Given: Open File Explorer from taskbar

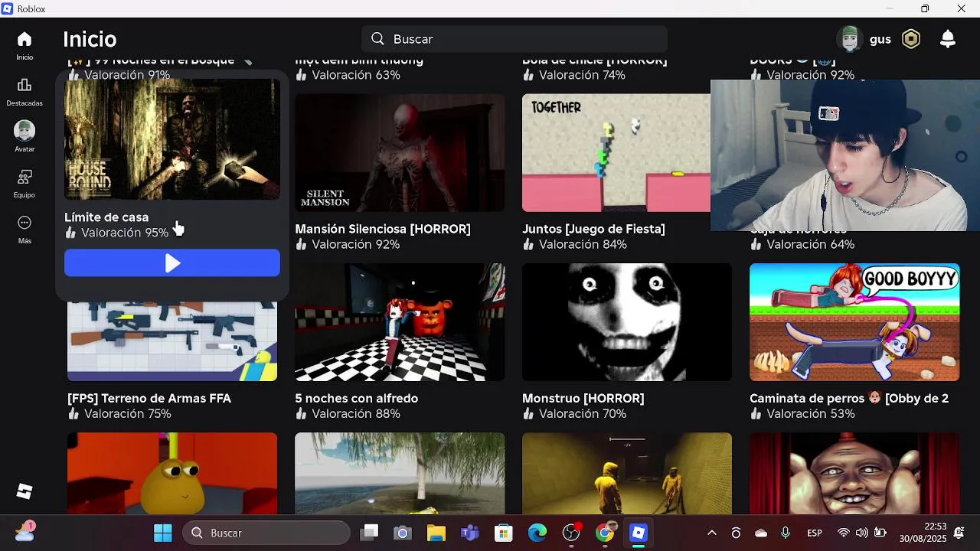Looking at the screenshot, I should pos(436,533).
